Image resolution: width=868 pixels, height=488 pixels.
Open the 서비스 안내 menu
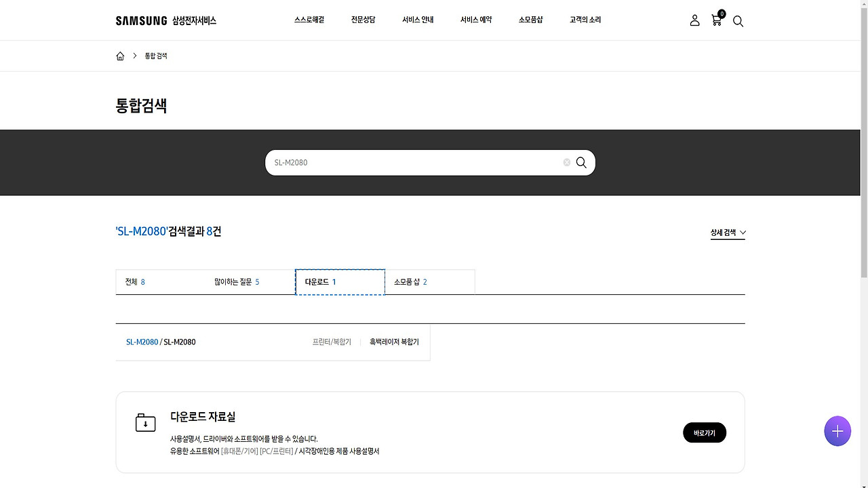coord(417,20)
